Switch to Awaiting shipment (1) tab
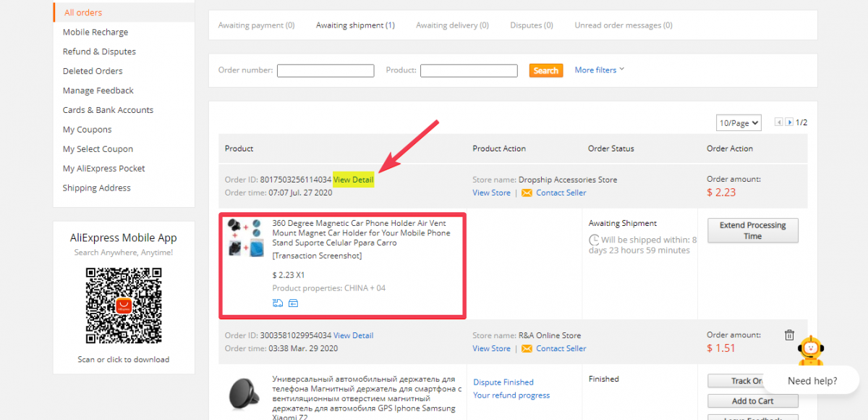The image size is (868, 420). 355,25
